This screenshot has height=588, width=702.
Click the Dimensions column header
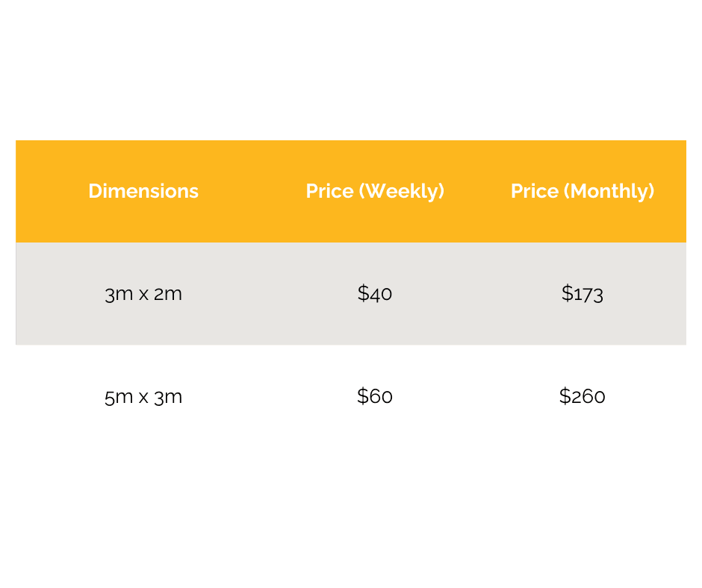click(143, 191)
